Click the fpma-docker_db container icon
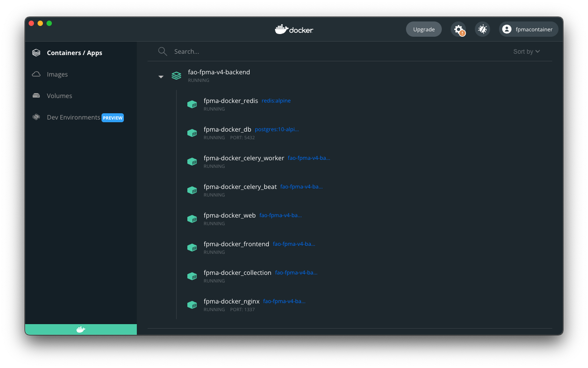 click(x=192, y=133)
